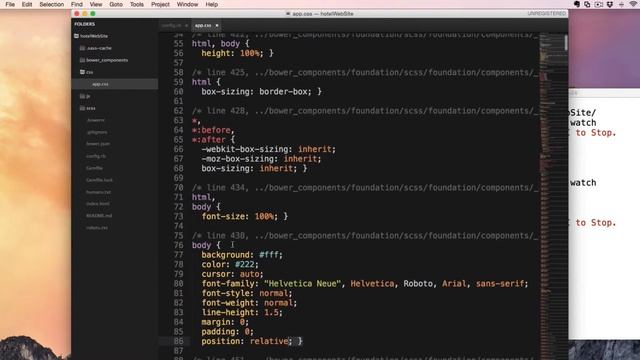The height and width of the screenshot is (360, 640).
Task: Close the app.css tab
Action: tap(217, 25)
